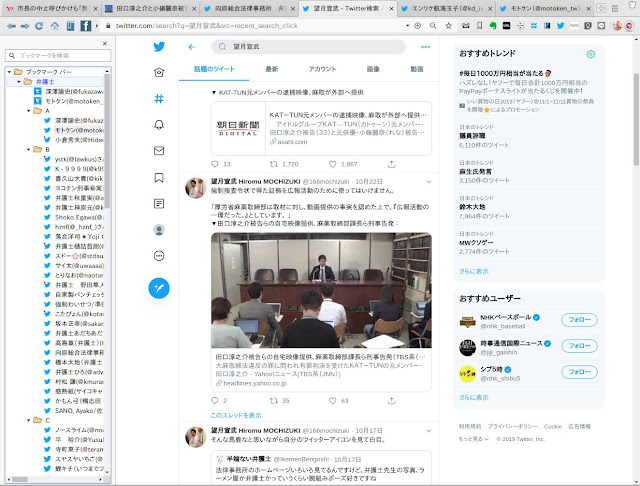Viewport: 640px width, 486px height.
Task: Open このスレッドを表示 link
Action: tap(236, 415)
